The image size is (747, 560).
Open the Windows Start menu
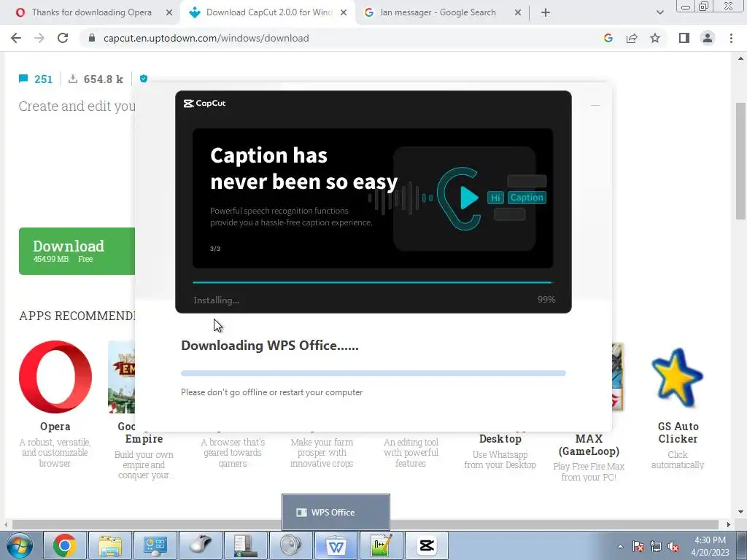[20, 545]
